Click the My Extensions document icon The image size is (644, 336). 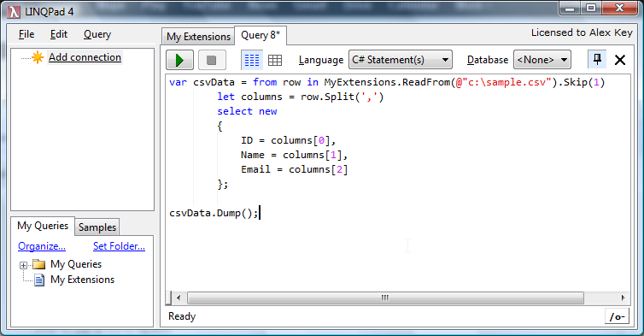click(39, 280)
